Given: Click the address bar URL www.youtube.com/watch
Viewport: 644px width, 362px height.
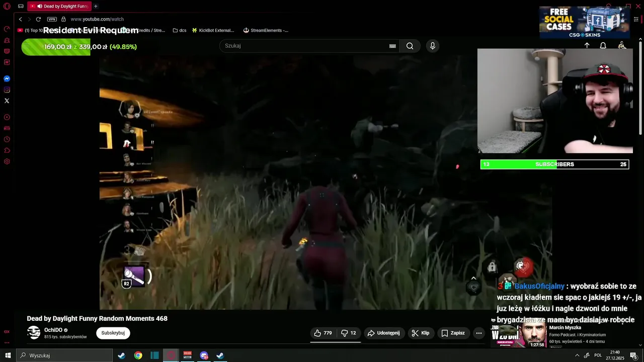Looking at the screenshot, I should click(97, 19).
